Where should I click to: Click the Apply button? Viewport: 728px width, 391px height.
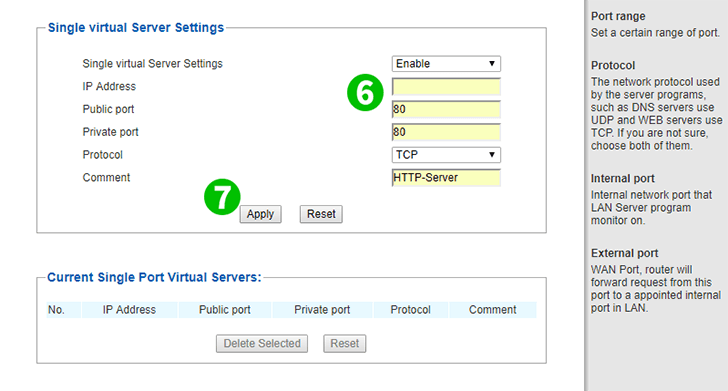[x=260, y=214]
